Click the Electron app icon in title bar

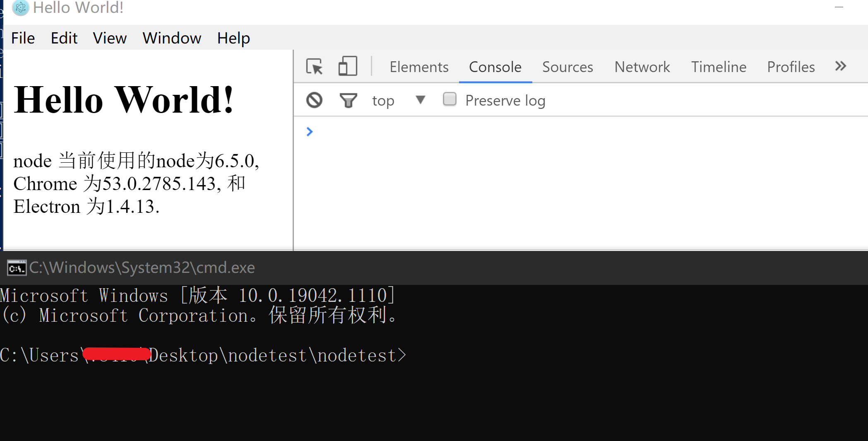[20, 7]
